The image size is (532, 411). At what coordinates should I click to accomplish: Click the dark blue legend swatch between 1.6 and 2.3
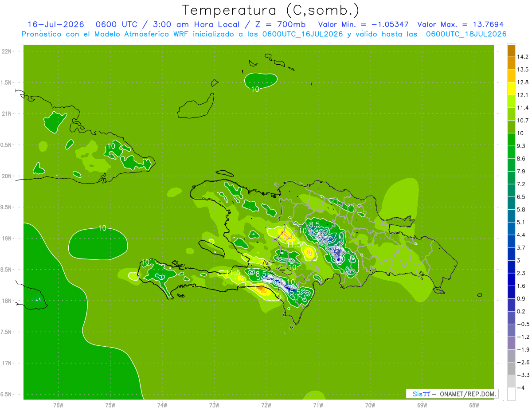point(511,279)
